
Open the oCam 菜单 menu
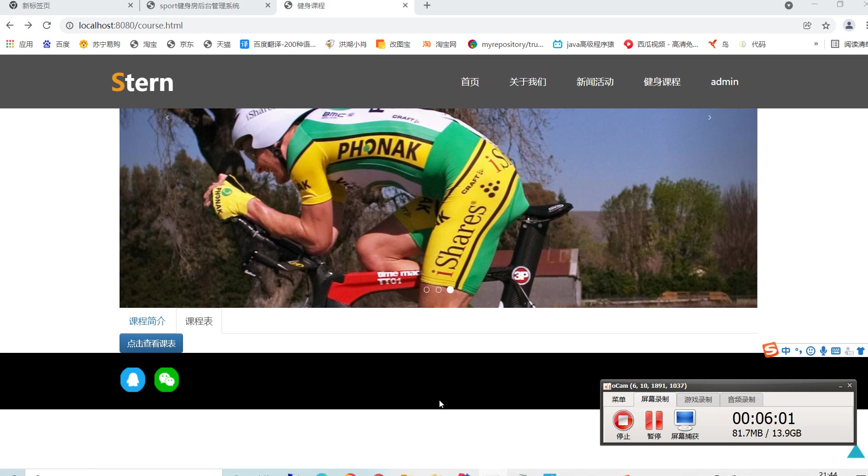pos(619,399)
